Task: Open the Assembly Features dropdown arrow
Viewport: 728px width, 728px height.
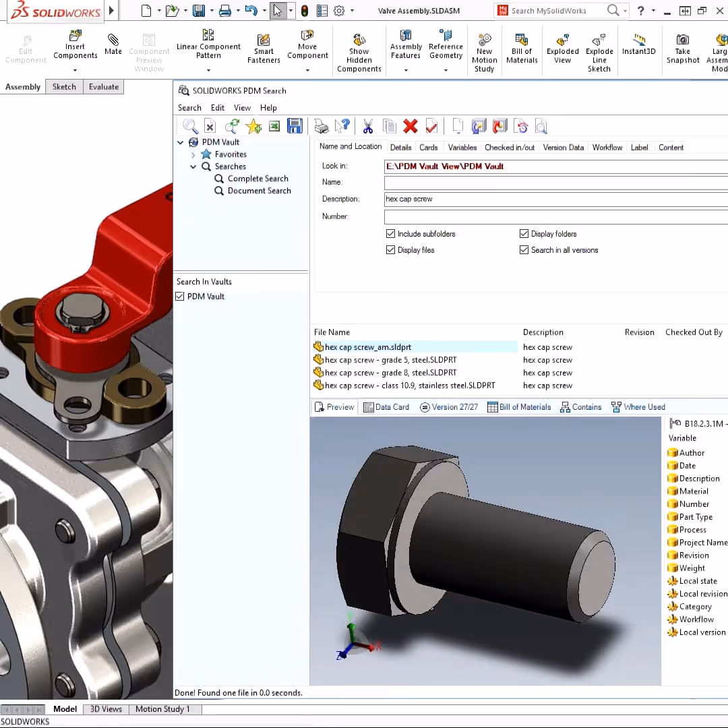Action: [406, 70]
